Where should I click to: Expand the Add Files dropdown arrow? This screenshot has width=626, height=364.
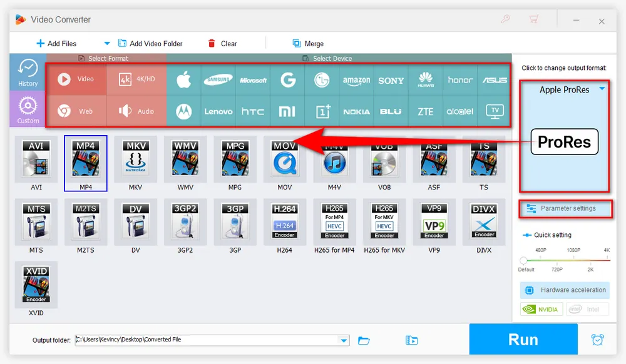coord(106,44)
